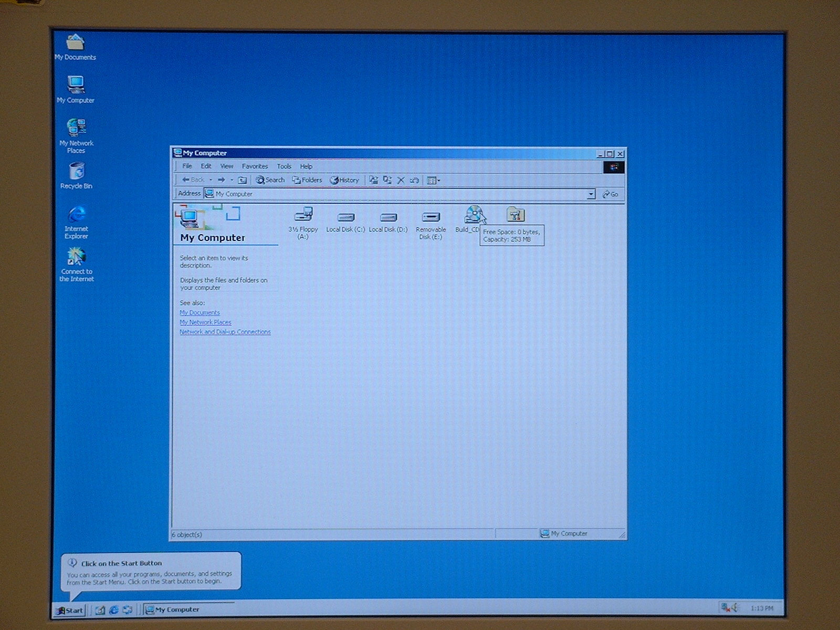Select the Local Disk (D:) drive
The width and height of the screenshot is (840, 630).
[388, 217]
